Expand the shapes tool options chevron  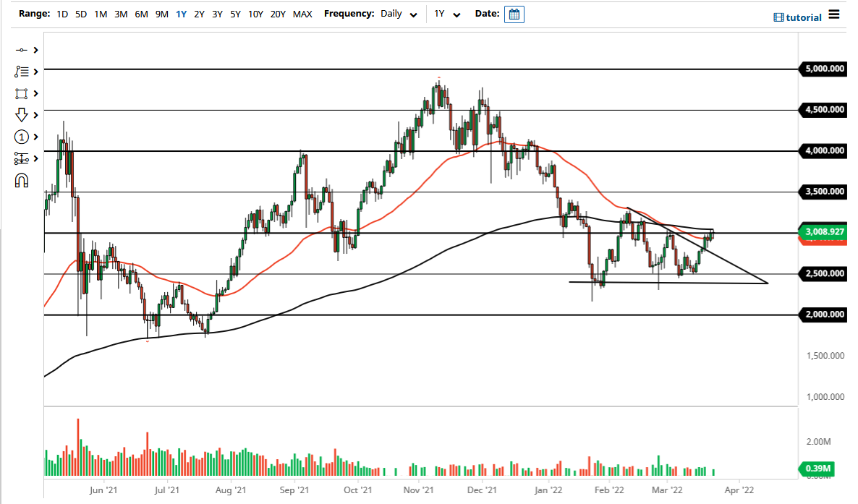coord(36,93)
